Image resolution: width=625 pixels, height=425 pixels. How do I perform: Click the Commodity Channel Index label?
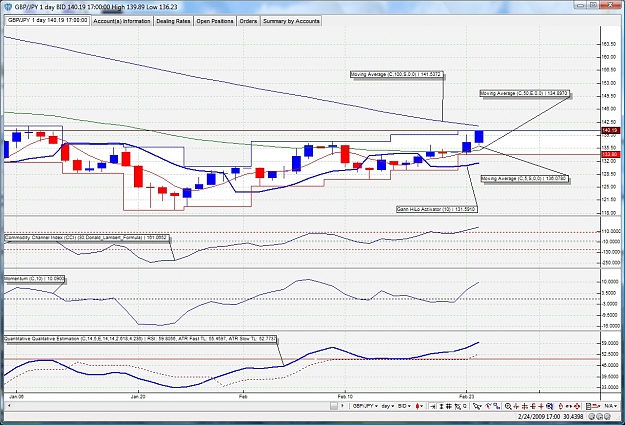87,238
